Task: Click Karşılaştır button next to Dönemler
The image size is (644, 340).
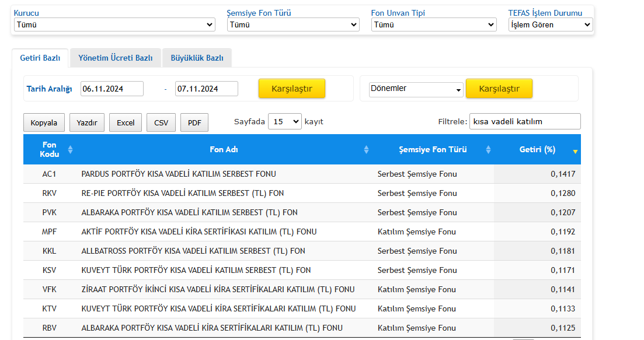Action: pyautogui.click(x=499, y=89)
